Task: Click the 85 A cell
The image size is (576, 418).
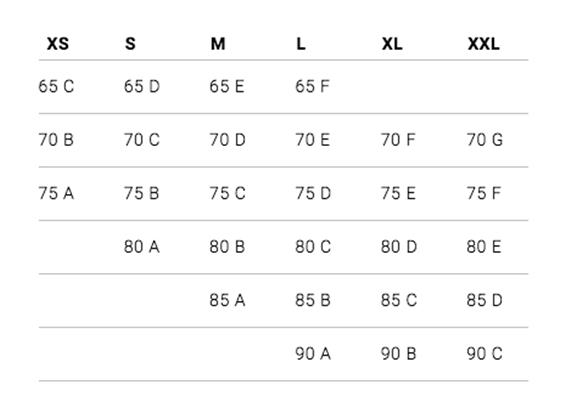Action: 227,300
